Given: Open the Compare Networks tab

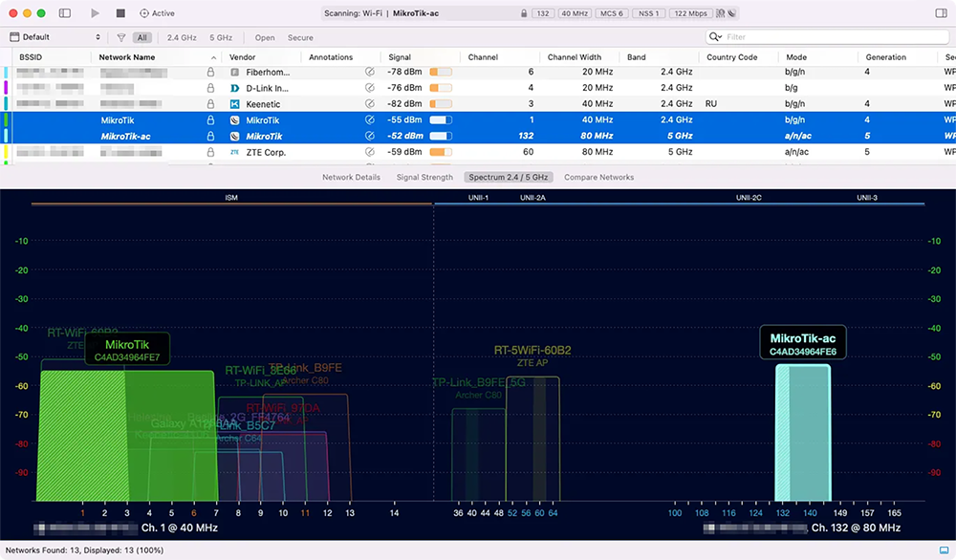Looking at the screenshot, I should (598, 177).
